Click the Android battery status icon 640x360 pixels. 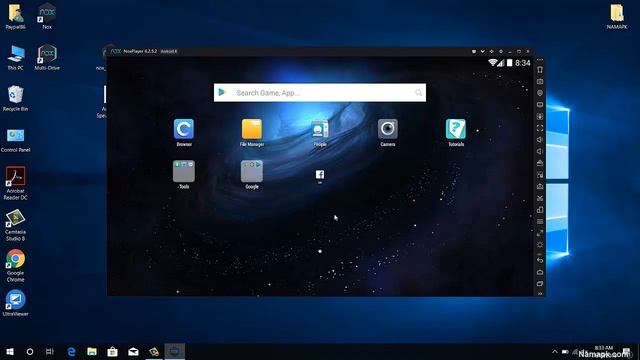509,62
